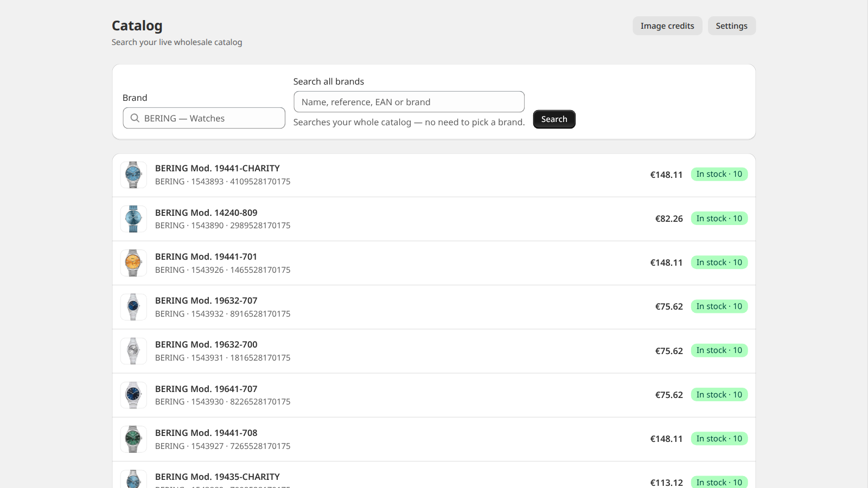Click In stock badge for Mod. 19641-707
The image size is (868, 488).
click(719, 395)
